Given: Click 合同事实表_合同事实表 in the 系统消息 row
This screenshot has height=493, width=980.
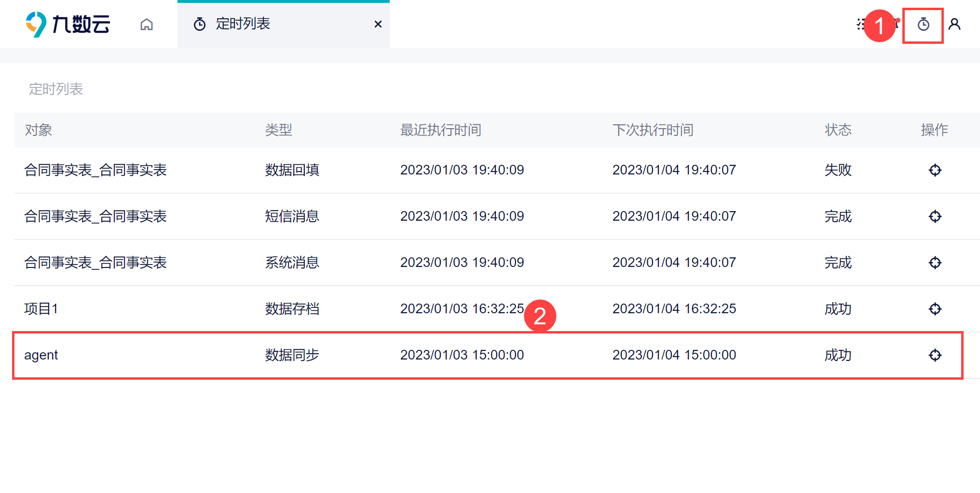Looking at the screenshot, I should click(95, 263).
